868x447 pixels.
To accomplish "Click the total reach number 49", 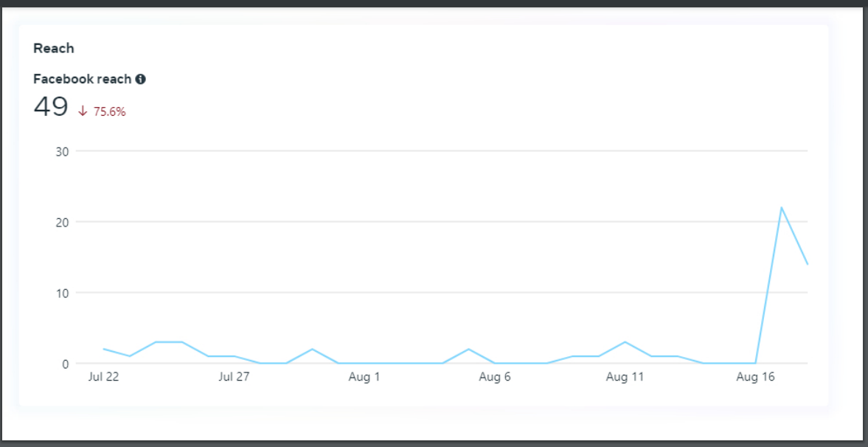I will click(51, 107).
